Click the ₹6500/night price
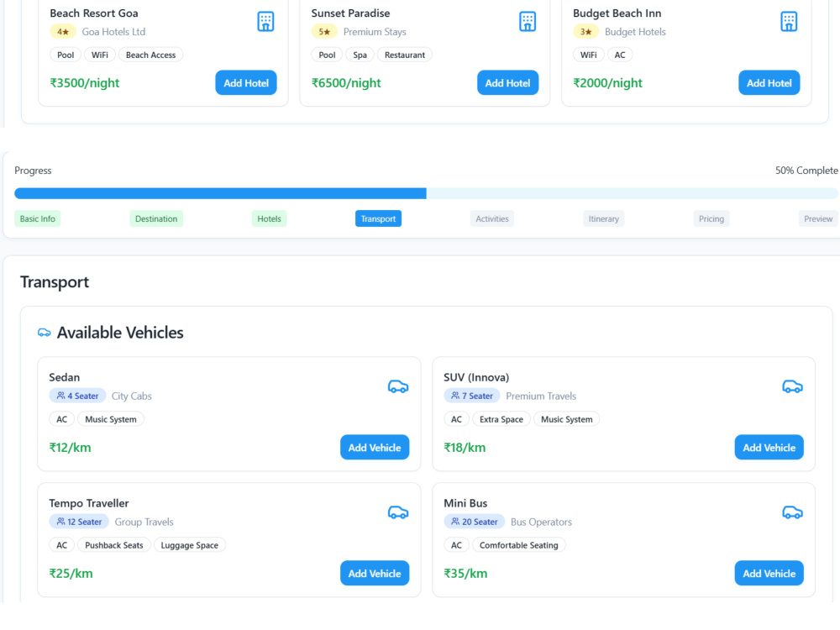This screenshot has height=630, width=840. 346,83
